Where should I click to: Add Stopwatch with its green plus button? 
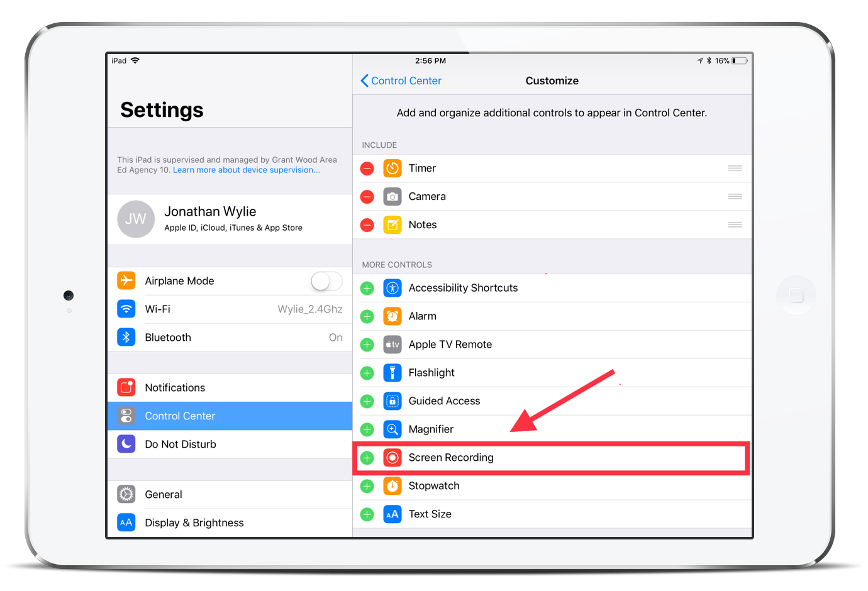point(367,486)
